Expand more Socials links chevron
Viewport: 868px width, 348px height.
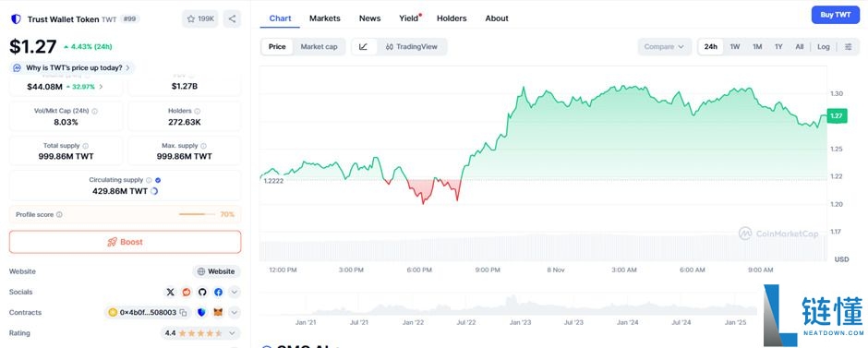pyautogui.click(x=235, y=292)
